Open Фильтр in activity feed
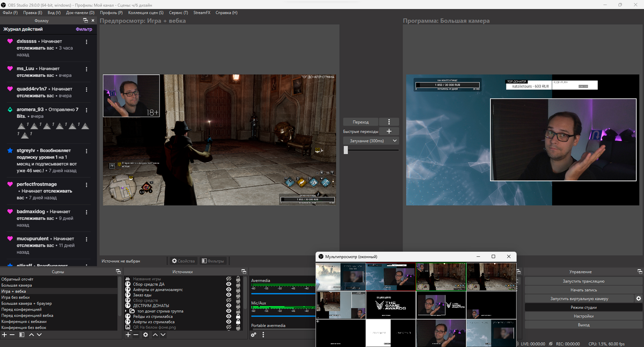This screenshot has height=347, width=644. (84, 30)
